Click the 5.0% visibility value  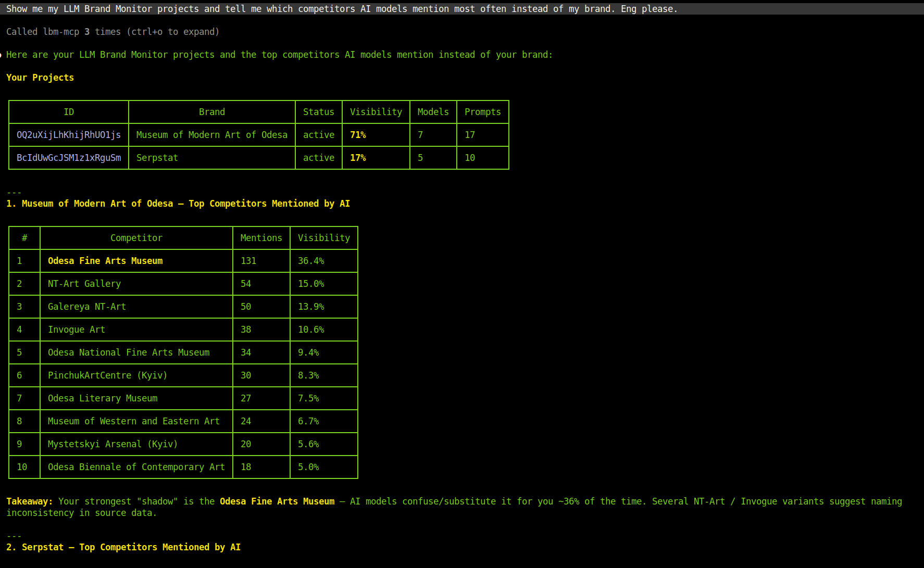[x=308, y=467]
